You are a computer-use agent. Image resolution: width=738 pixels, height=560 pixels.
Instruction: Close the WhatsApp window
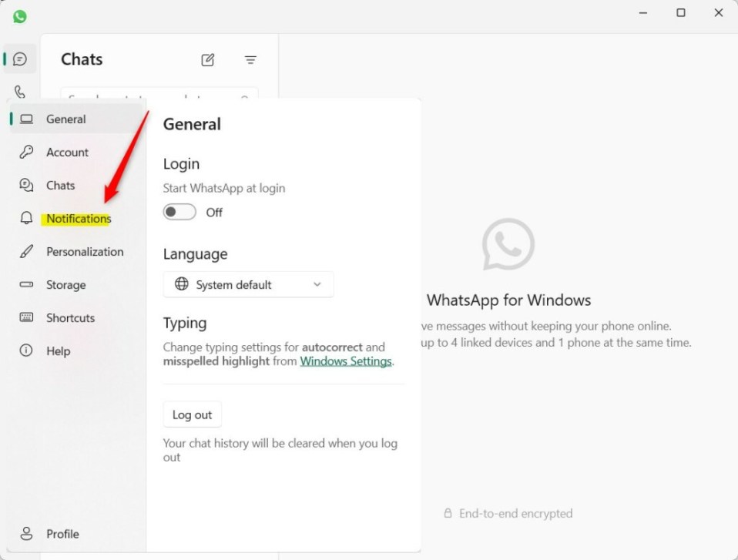pyautogui.click(x=718, y=12)
